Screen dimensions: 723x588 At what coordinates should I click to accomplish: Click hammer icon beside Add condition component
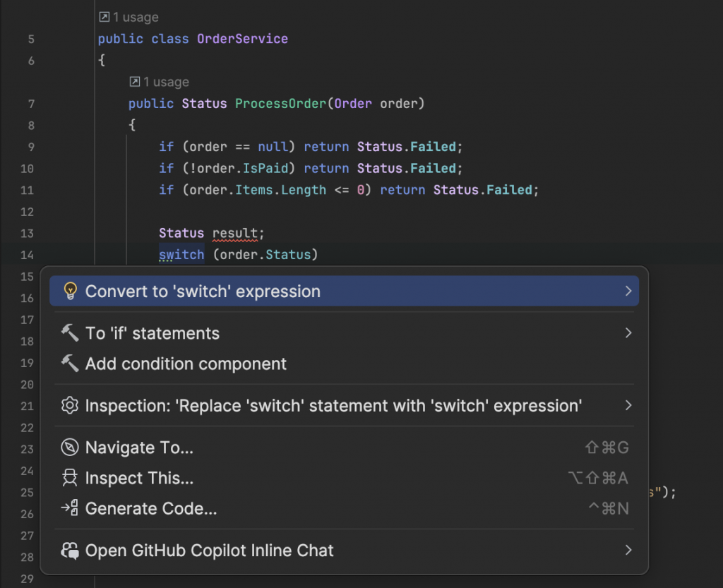[70, 364]
